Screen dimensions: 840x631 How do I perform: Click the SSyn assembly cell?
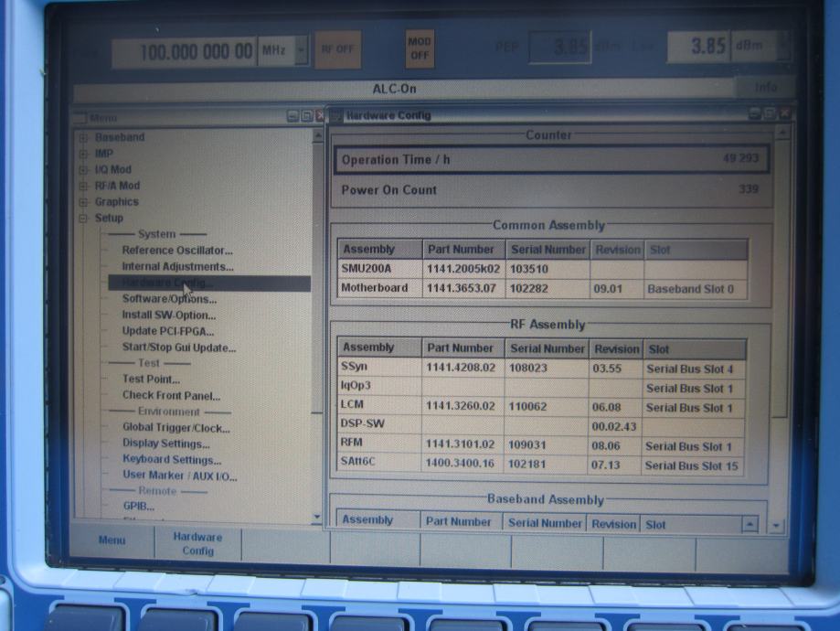pos(380,368)
